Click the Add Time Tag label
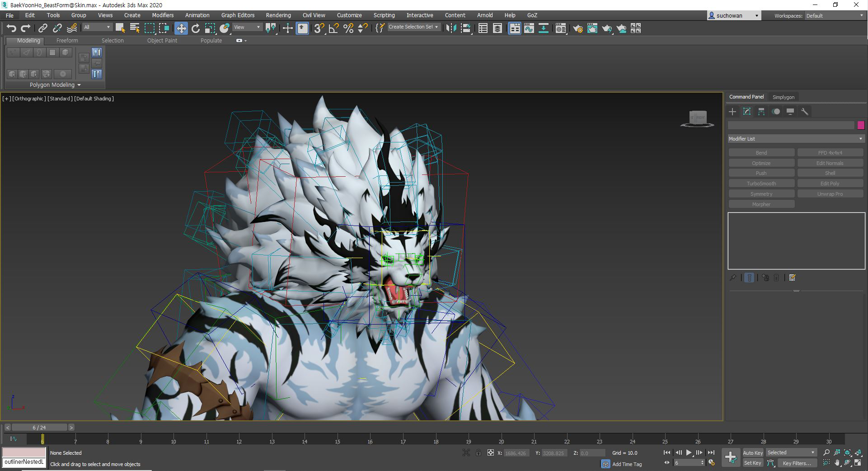This screenshot has width=868, height=471. click(x=627, y=464)
